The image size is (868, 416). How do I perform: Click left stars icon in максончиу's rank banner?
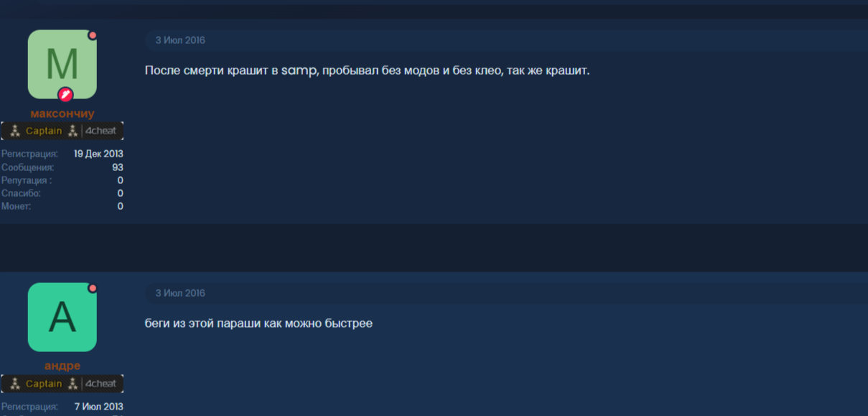pyautogui.click(x=14, y=131)
